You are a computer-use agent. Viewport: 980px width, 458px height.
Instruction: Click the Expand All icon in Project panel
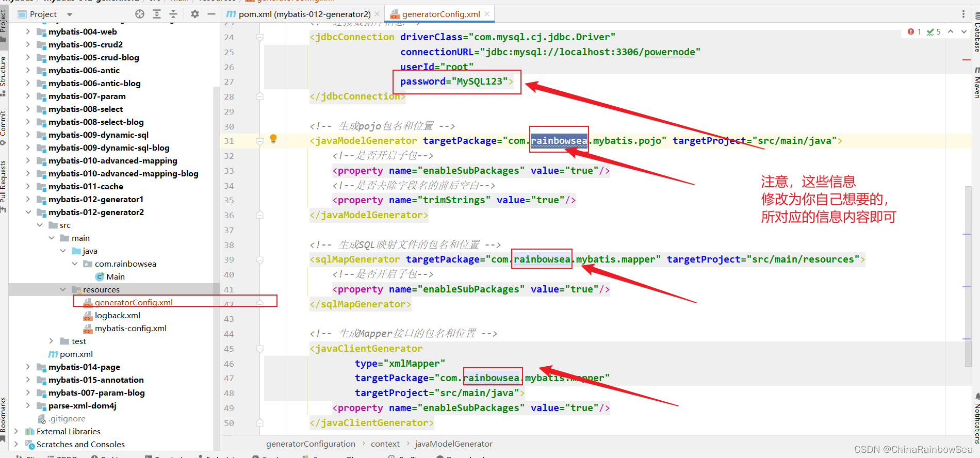pos(157,14)
